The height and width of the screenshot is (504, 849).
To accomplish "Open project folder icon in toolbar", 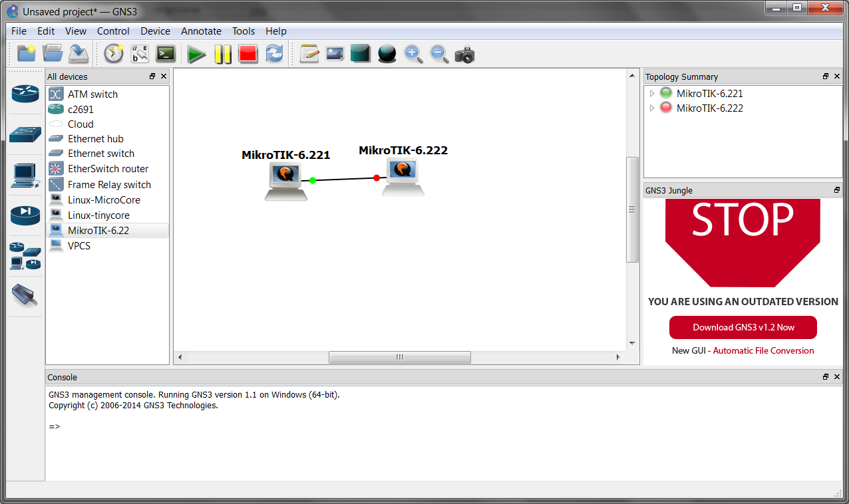I will pyautogui.click(x=53, y=54).
